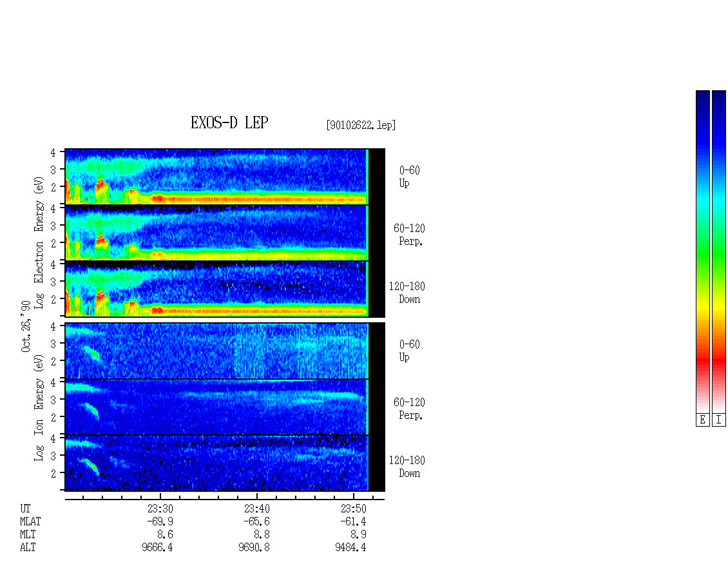Click the MLT row label

click(28, 535)
